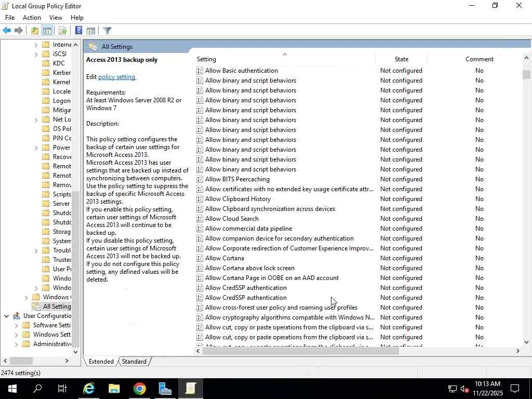532x399 pixels.
Task: Select Allow cross-forest user policy setting
Action: click(x=281, y=308)
